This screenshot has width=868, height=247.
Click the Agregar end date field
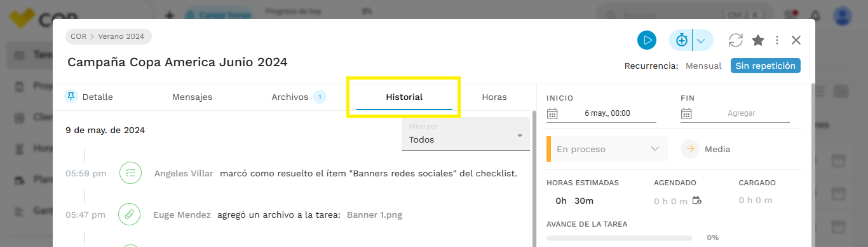[x=741, y=113]
